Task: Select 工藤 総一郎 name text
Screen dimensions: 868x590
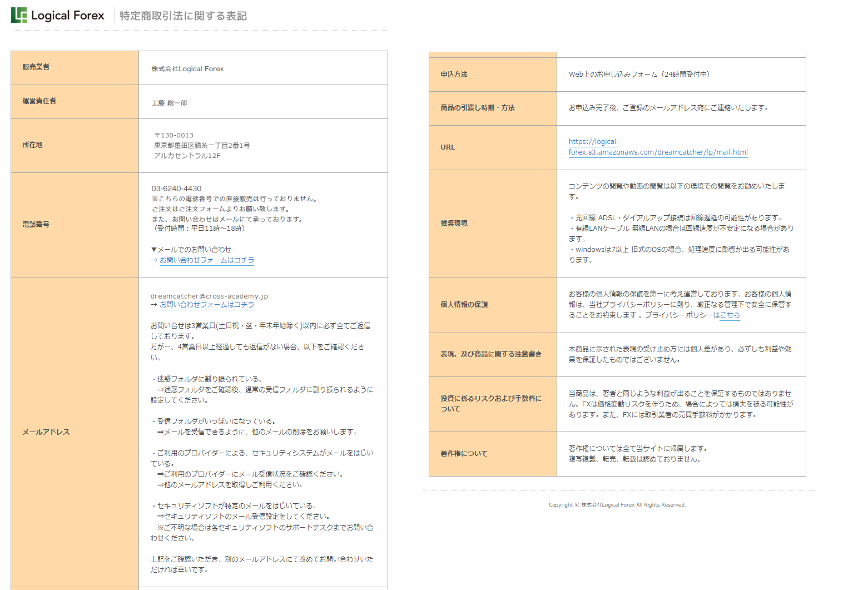Action: 169,103
